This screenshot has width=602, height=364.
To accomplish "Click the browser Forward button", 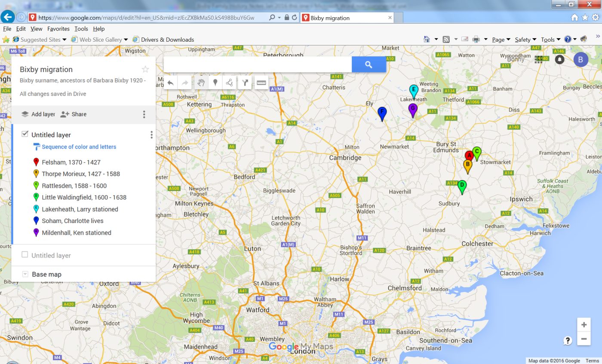I will [21, 18].
